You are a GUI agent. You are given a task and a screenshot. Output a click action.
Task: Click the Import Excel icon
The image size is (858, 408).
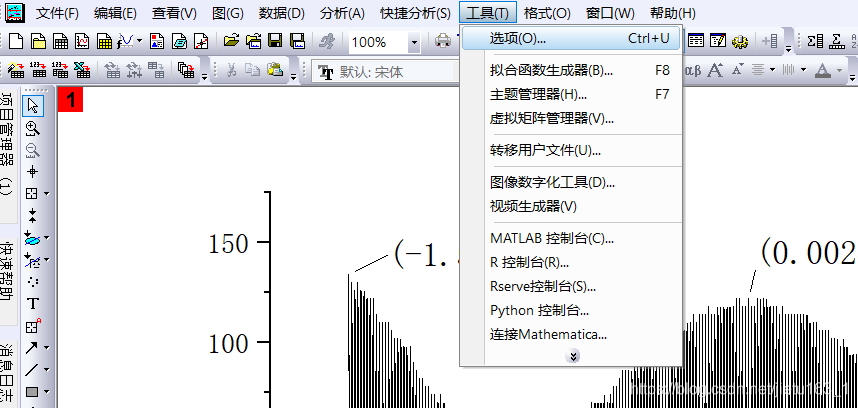point(82,70)
